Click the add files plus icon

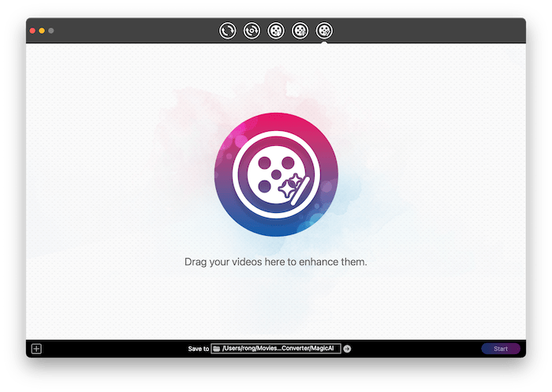pyautogui.click(x=36, y=349)
